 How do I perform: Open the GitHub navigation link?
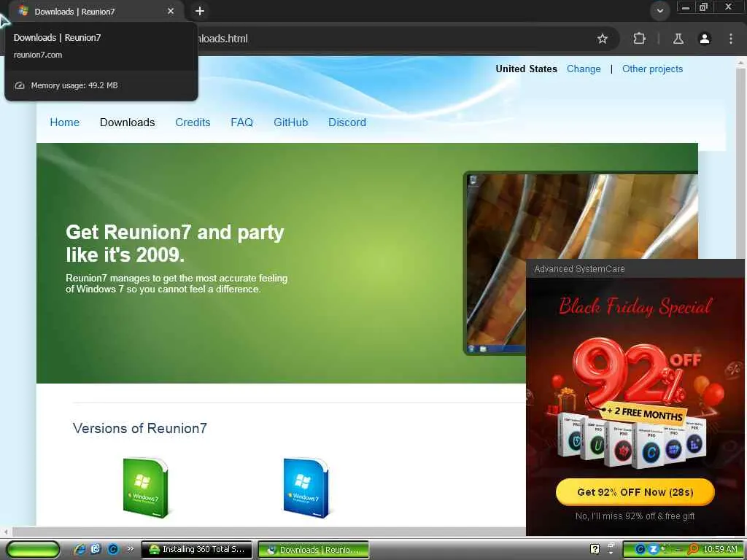pos(290,122)
